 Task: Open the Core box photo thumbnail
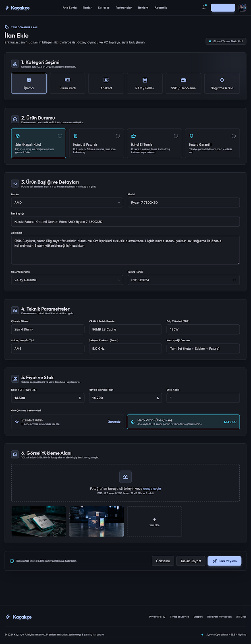click(x=96, y=521)
